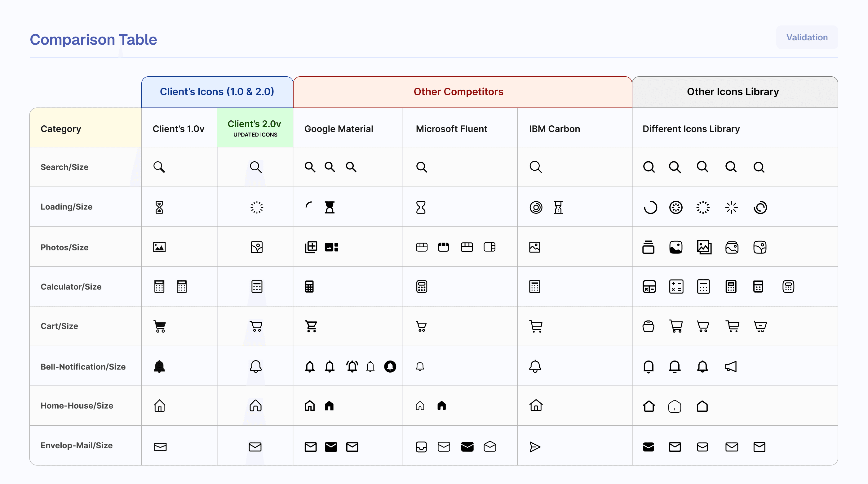This screenshot has height=484, width=868.
Task: Click the Client's 2.0v spinner loading icon
Action: coord(256,207)
